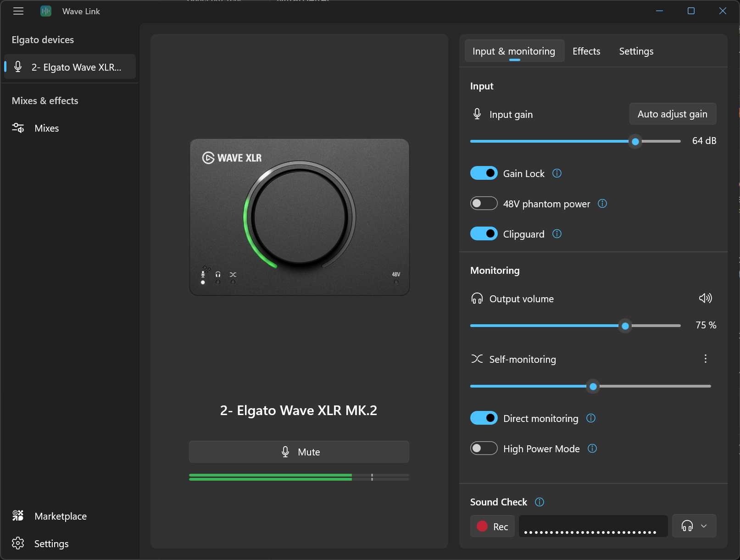Click the headphones icon beside Output volume
Screen dimensions: 740x560
point(477,299)
